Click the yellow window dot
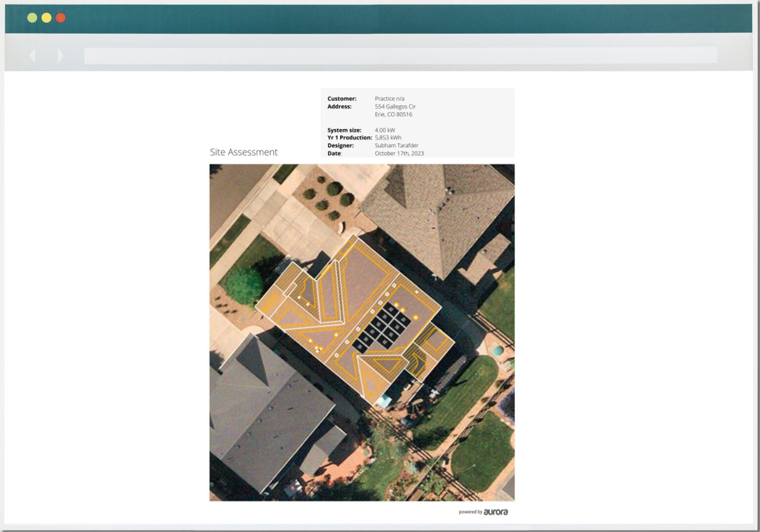 coord(47,18)
